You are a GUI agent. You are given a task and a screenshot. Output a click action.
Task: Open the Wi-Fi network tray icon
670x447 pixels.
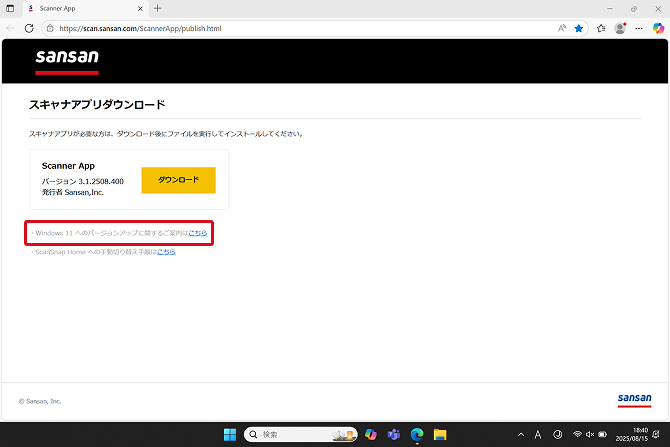(x=577, y=434)
